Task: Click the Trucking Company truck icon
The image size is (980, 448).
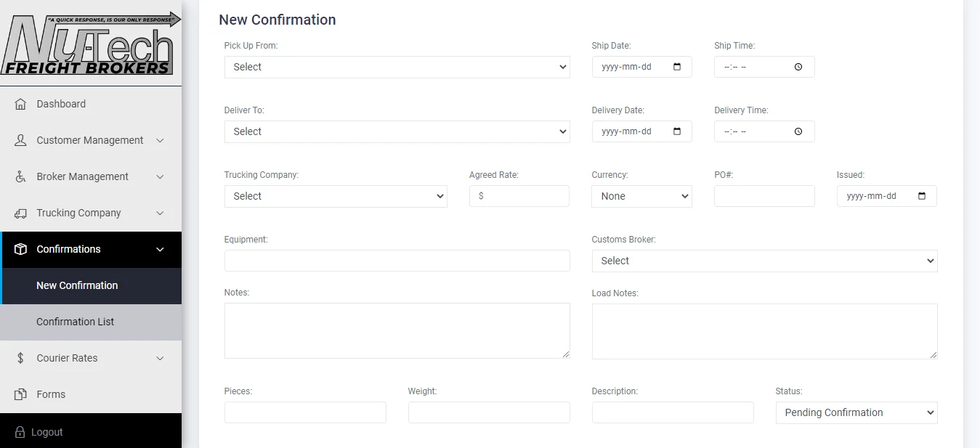Action: pyautogui.click(x=20, y=213)
